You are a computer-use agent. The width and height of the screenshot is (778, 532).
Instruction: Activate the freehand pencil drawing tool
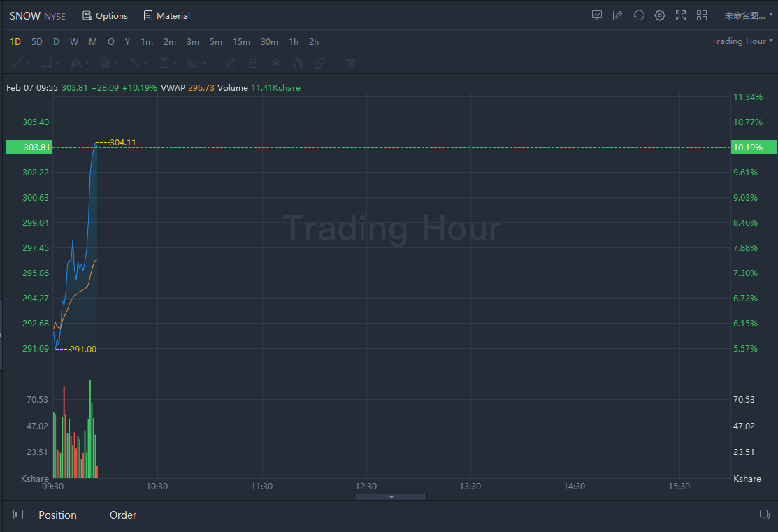(x=231, y=63)
